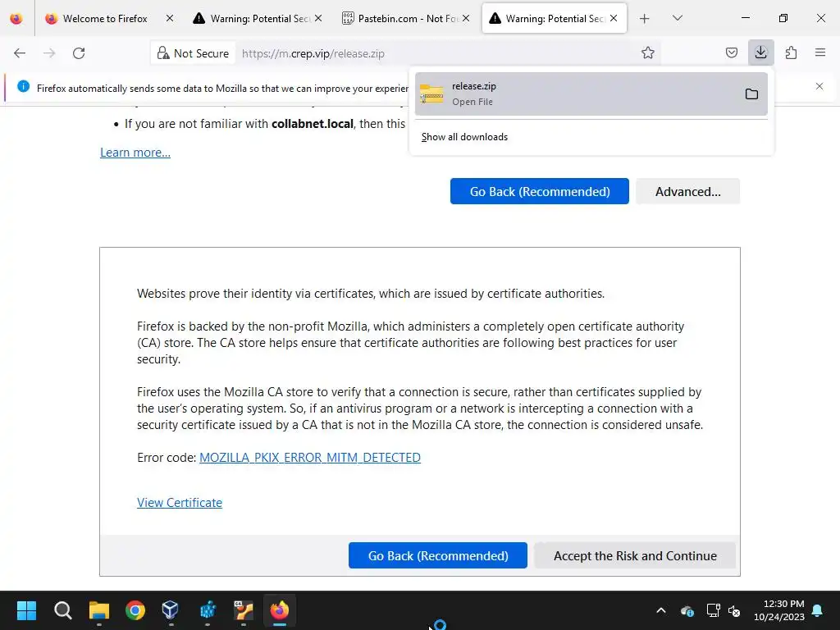Image resolution: width=840 pixels, height=630 pixels.
Task: Reload the current page
Action: [x=79, y=53]
